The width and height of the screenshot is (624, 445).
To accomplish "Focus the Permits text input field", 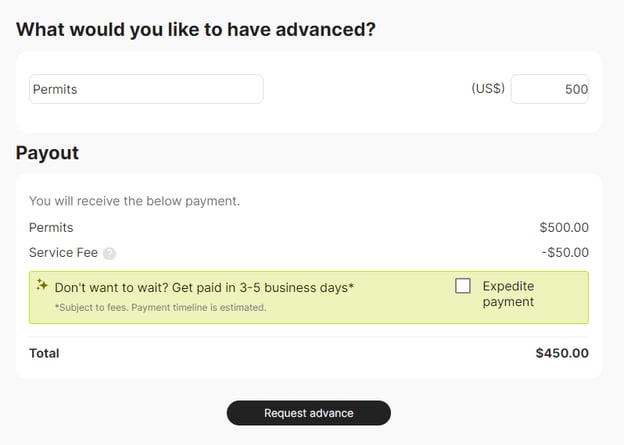I will (146, 89).
